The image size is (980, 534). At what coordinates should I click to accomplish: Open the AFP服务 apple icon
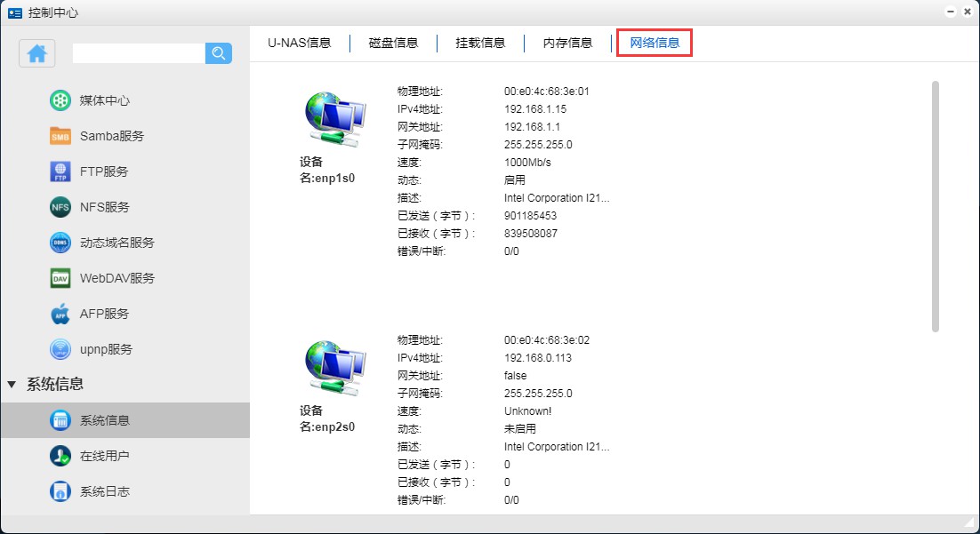click(x=60, y=314)
